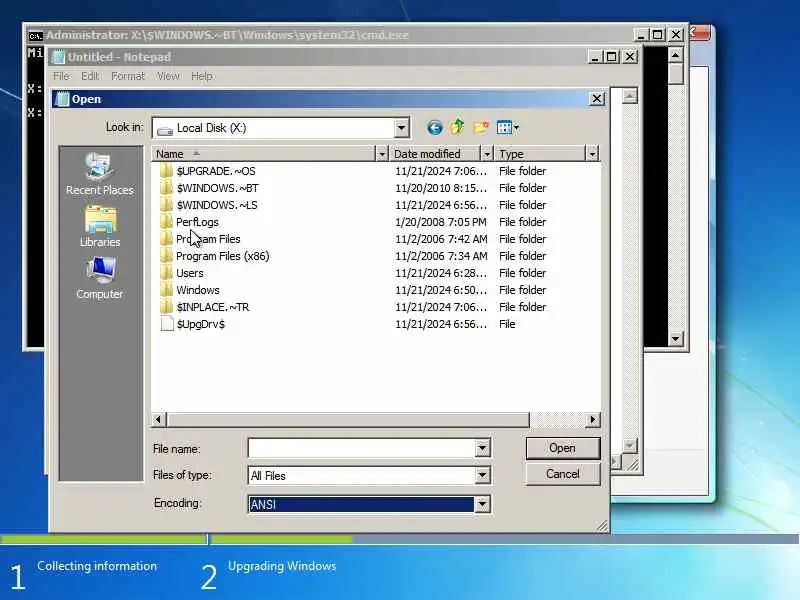Viewport: 800px width, 600px height.
Task: Click the 11/20/2010 date cell for $WINDOWS.~BT
Action: [441, 188]
